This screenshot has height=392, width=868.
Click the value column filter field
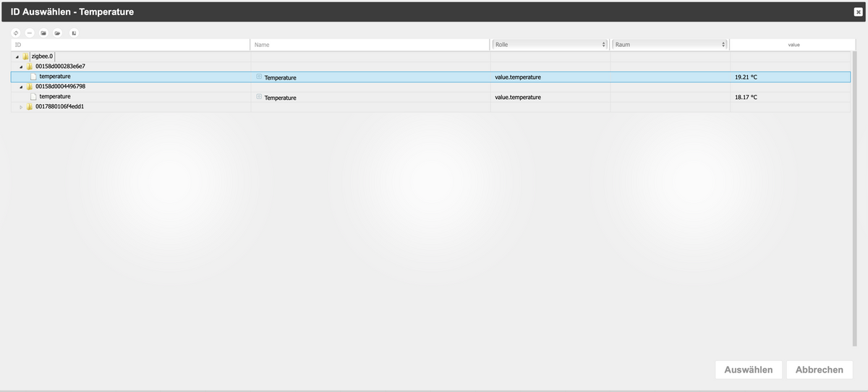click(793, 45)
